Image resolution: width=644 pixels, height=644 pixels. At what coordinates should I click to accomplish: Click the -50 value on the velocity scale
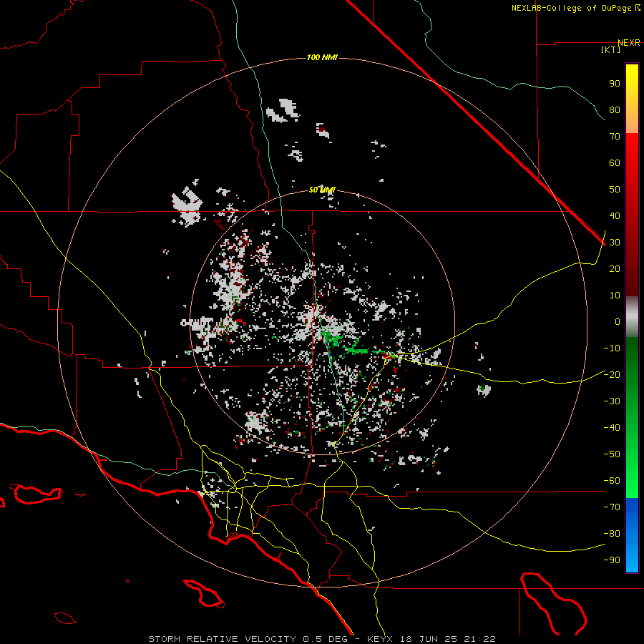click(x=612, y=454)
